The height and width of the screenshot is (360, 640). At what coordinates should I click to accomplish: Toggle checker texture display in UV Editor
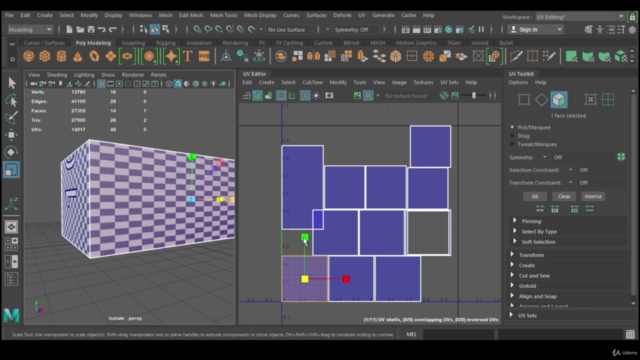point(368,96)
